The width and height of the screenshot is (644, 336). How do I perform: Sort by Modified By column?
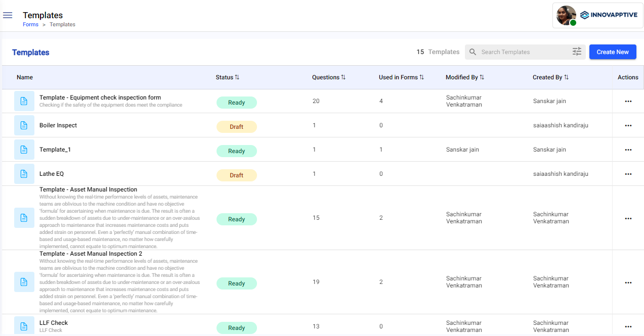[x=482, y=77]
